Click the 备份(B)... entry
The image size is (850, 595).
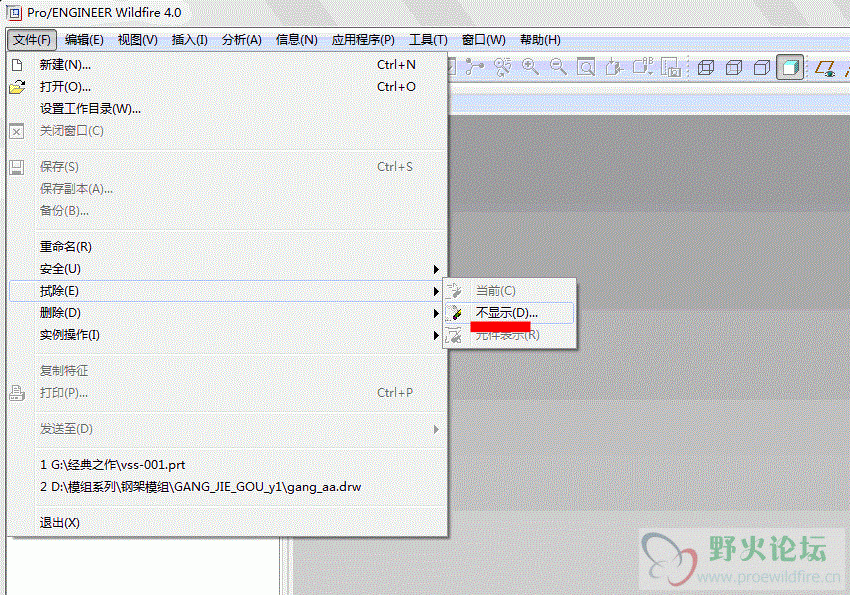[228, 211]
